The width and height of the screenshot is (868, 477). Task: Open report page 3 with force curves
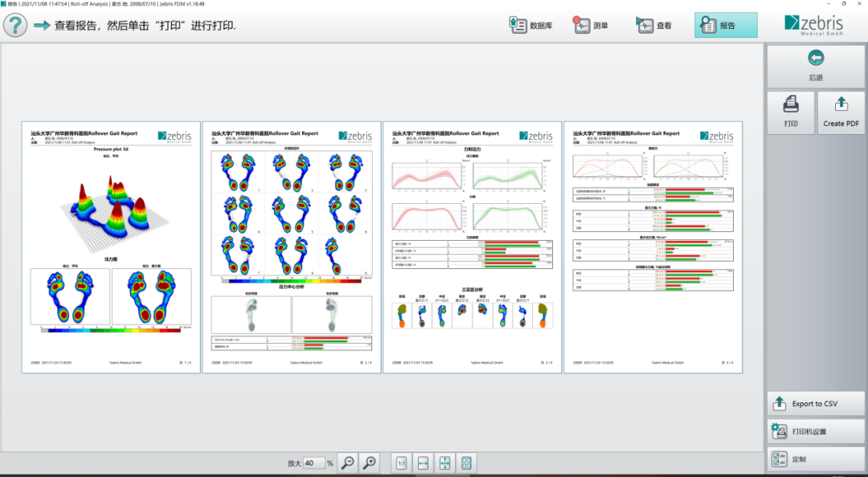pos(473,247)
